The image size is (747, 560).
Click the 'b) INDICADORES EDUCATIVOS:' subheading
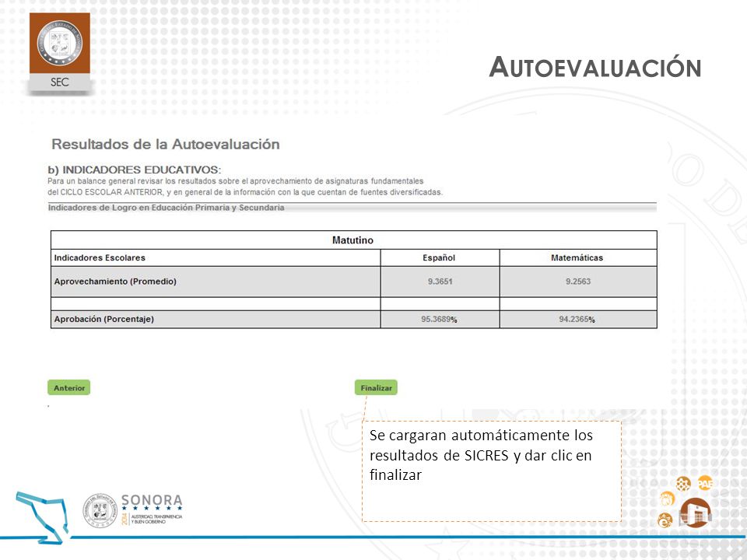[x=135, y=170]
